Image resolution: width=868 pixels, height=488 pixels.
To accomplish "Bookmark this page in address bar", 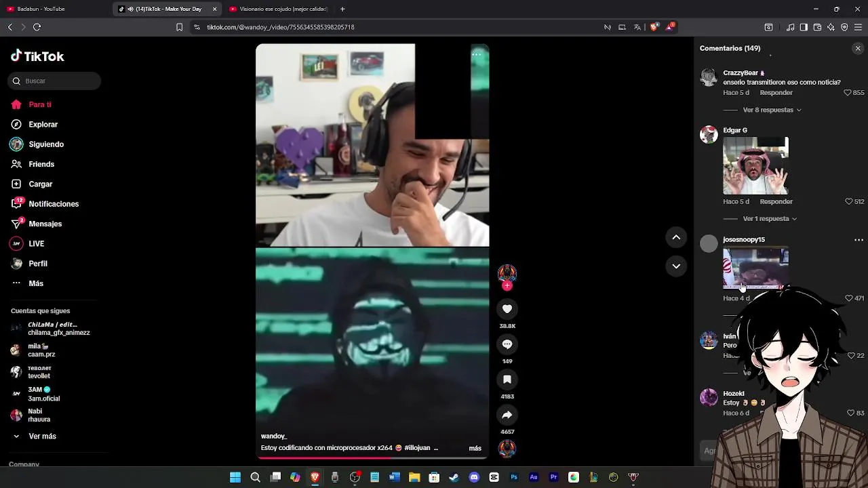I will tap(179, 27).
